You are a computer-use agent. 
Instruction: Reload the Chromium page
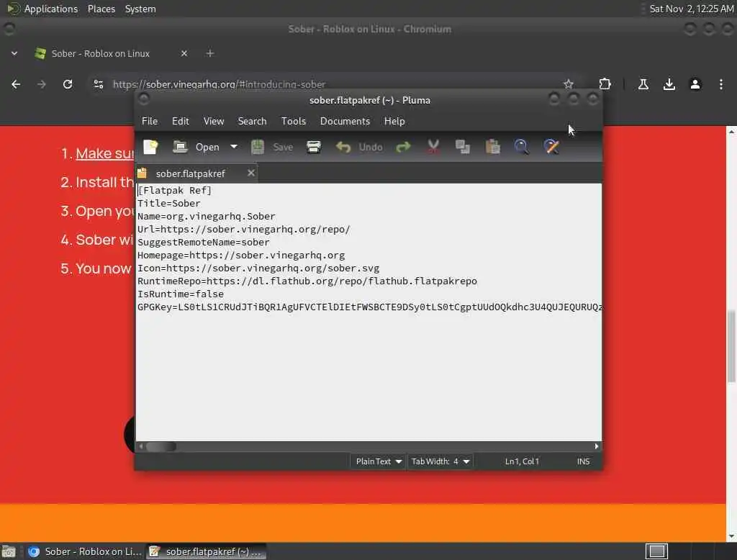(68, 84)
